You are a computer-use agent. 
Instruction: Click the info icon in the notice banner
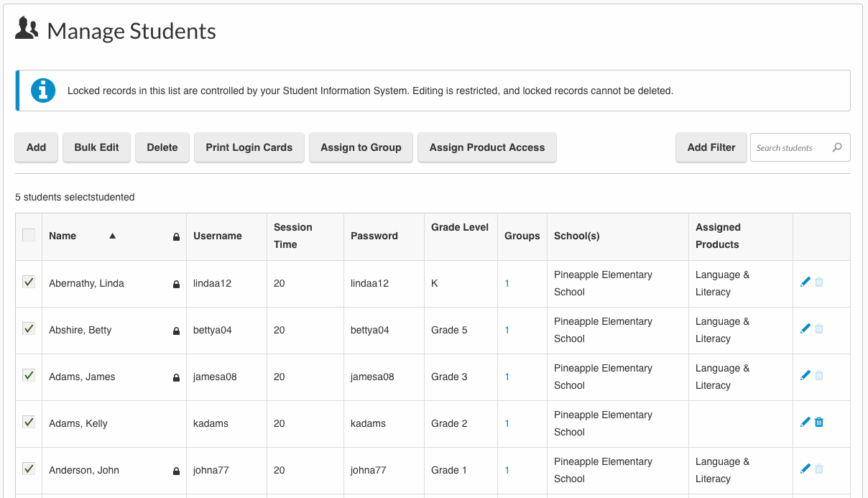[42, 90]
